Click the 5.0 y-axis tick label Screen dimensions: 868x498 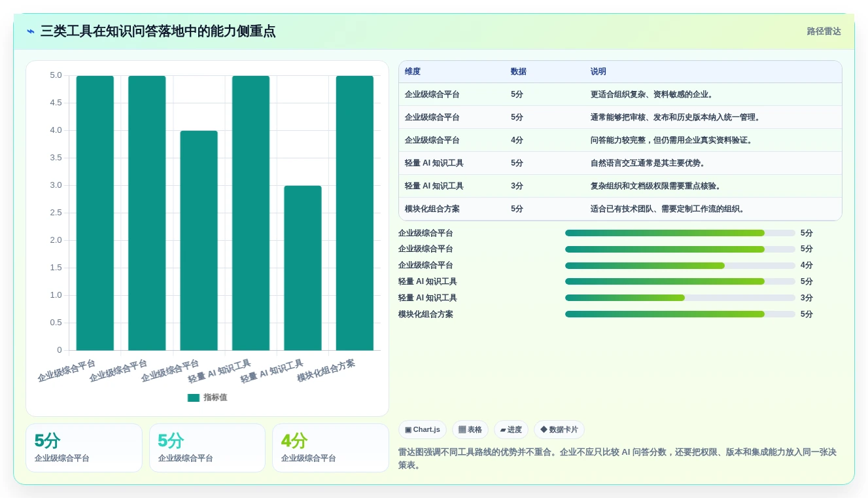[x=56, y=75]
